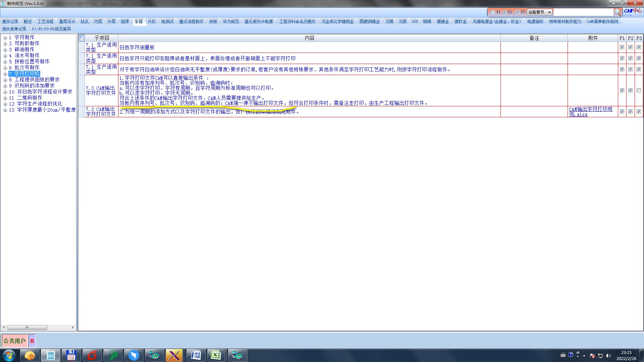The image size is (644, 362).
Task: Enable the P1 filter checkbox in search bar
Action: point(493,12)
